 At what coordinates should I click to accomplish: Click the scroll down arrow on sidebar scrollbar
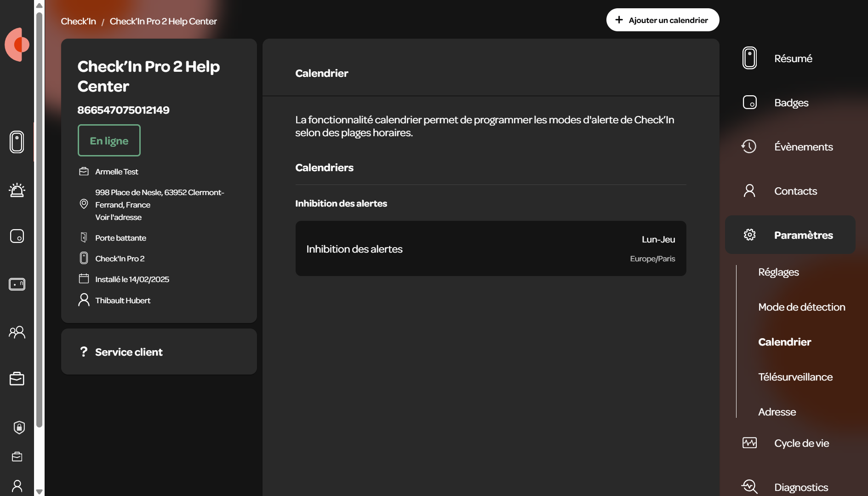tap(40, 491)
